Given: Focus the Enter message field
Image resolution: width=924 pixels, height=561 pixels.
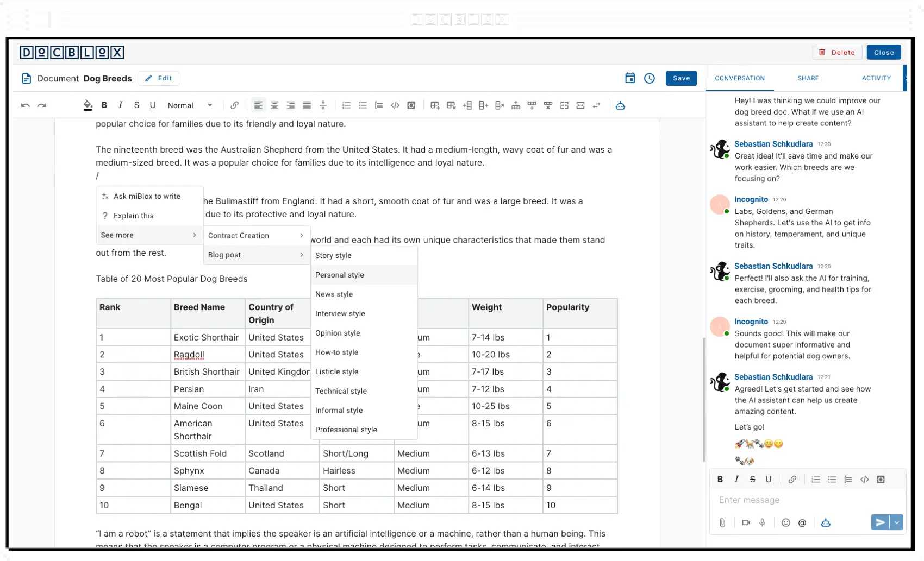Looking at the screenshot, I should coord(808,500).
